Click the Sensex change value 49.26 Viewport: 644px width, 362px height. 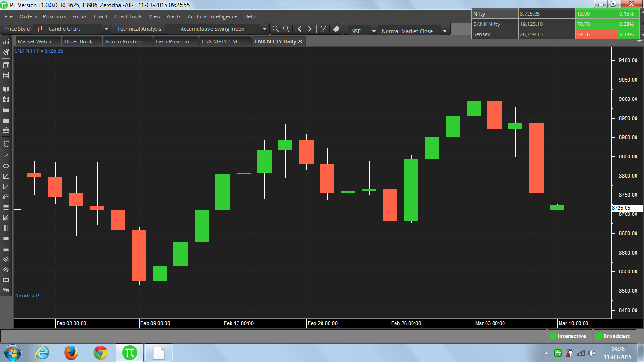click(x=583, y=34)
